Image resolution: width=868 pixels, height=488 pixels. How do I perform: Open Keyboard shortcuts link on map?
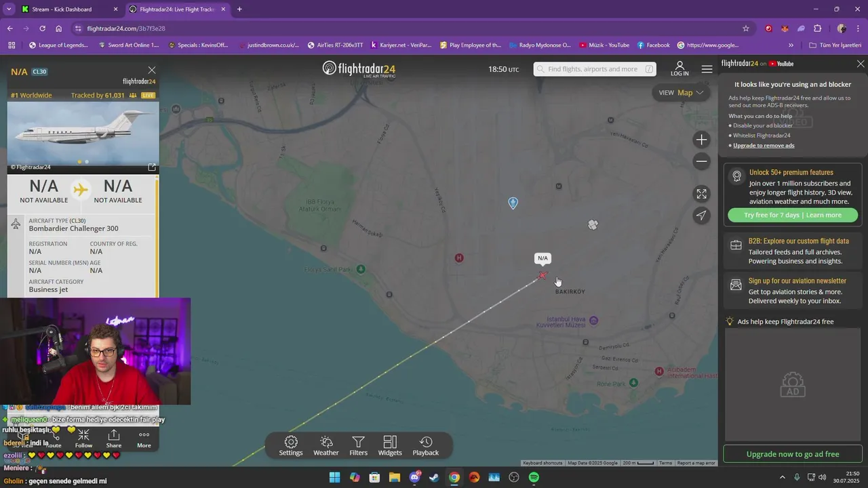click(x=542, y=463)
